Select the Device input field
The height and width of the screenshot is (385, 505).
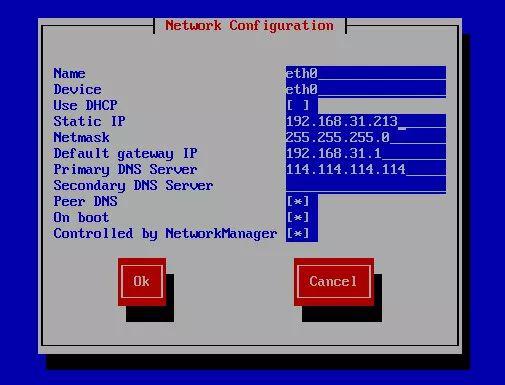366,89
